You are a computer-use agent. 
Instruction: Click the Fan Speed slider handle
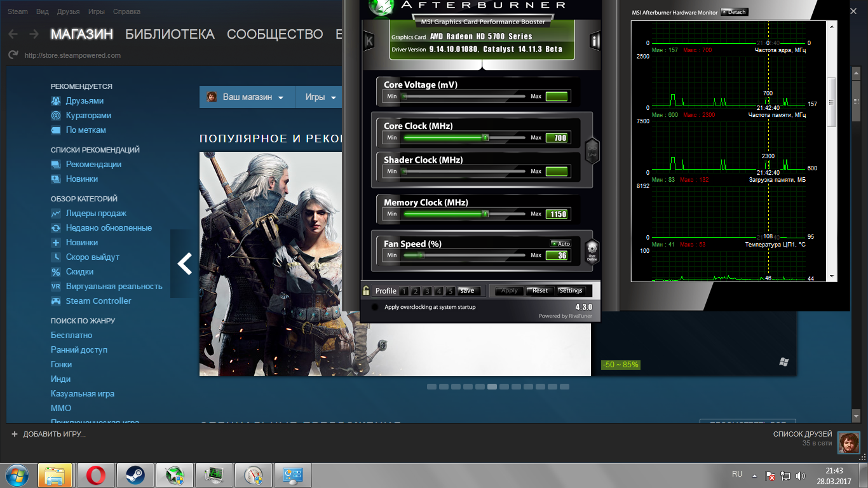420,255
